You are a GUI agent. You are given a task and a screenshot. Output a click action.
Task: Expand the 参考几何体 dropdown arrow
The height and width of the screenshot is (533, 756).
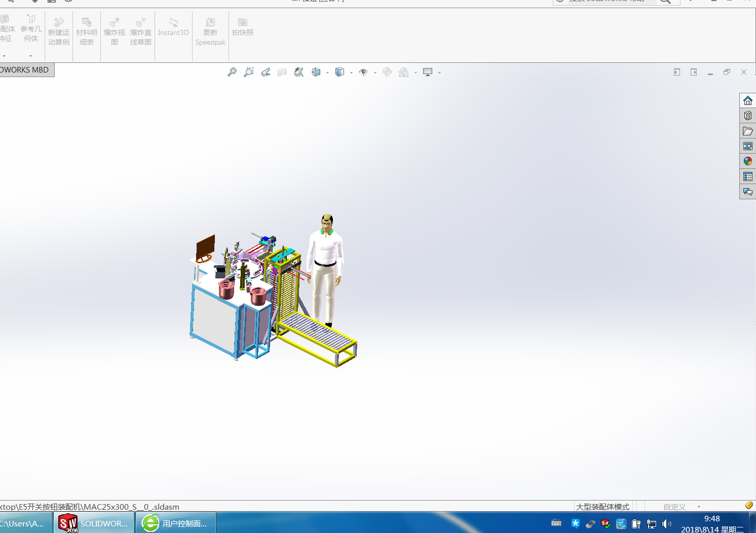pos(30,56)
